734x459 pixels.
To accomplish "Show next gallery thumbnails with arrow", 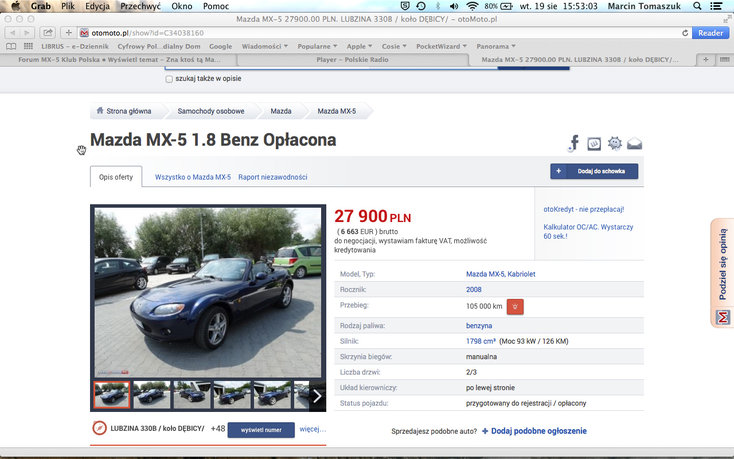I will point(317,396).
